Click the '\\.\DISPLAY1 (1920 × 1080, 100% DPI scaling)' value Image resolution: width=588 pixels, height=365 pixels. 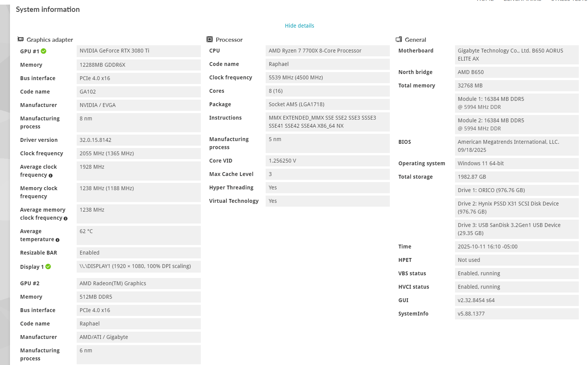pos(139,266)
